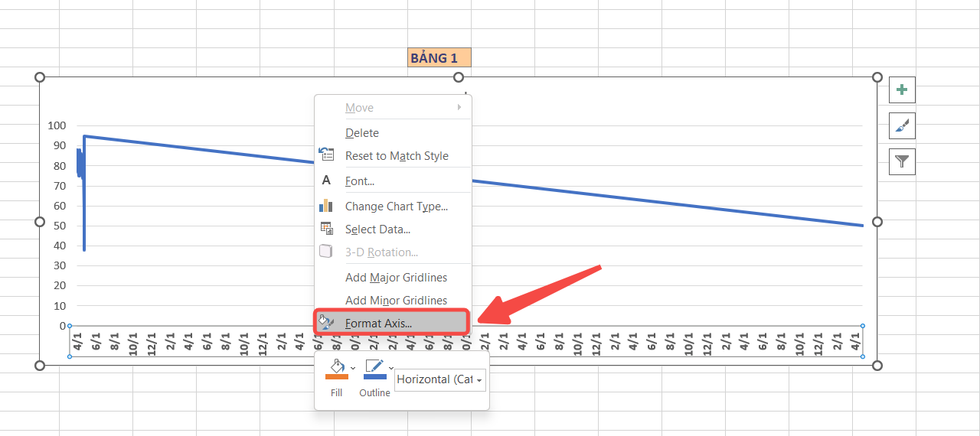Open Font... from the context menu
Viewport: 980px width, 436px height.
pyautogui.click(x=360, y=181)
